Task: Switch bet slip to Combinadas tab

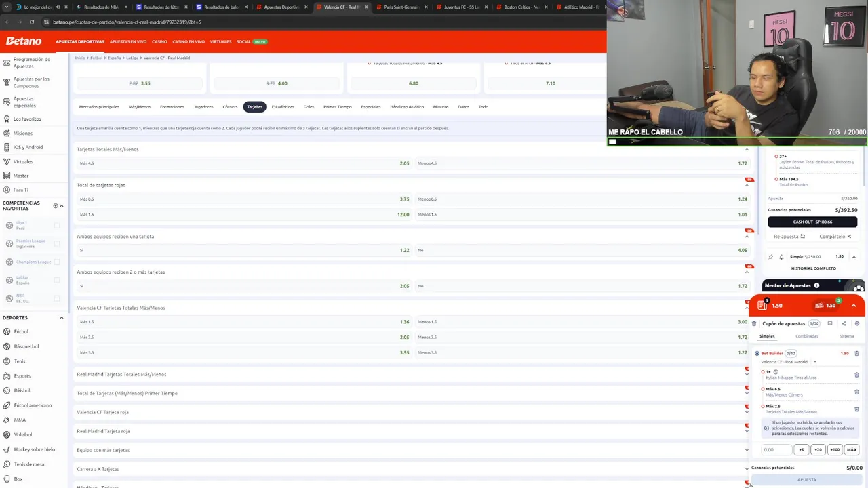Action: 807,336
